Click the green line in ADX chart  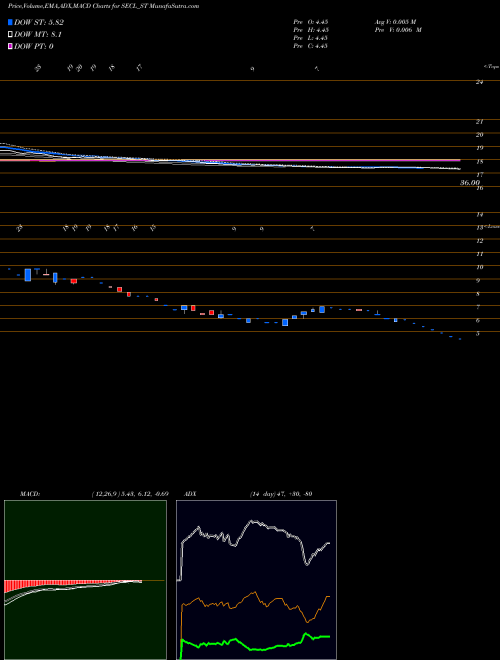253,644
